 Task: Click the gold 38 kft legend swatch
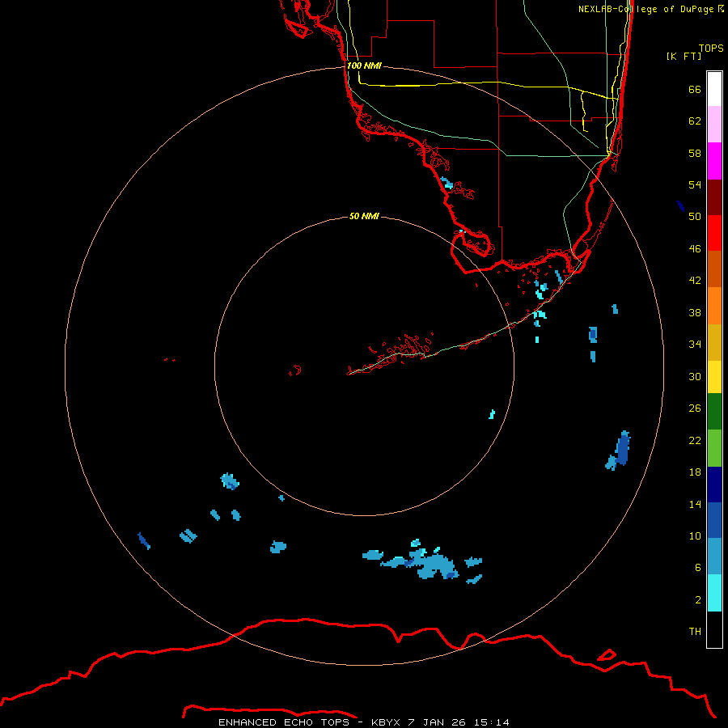(714, 342)
